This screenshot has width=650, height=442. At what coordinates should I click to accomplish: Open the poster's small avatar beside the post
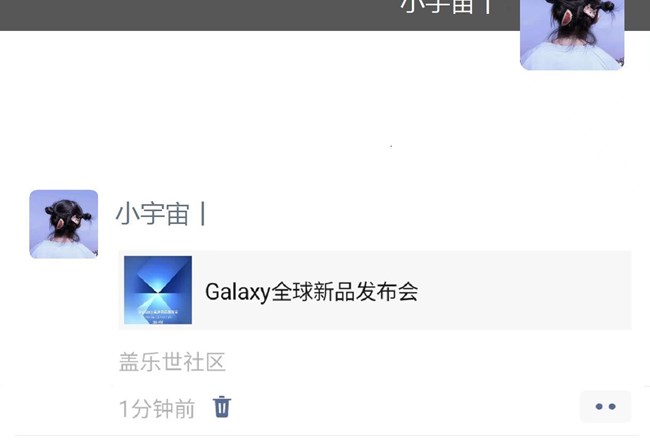point(64,224)
